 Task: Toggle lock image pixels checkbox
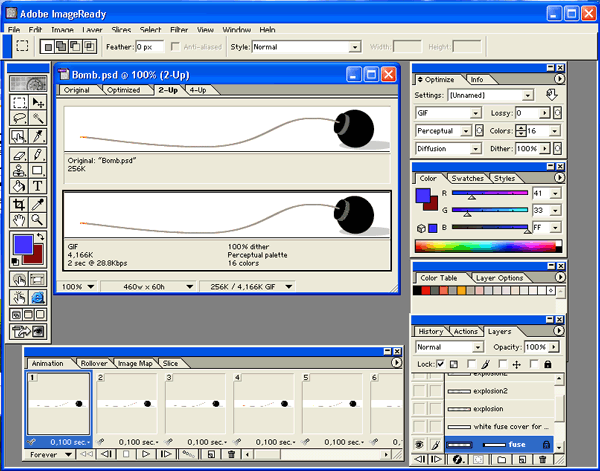[x=471, y=364]
